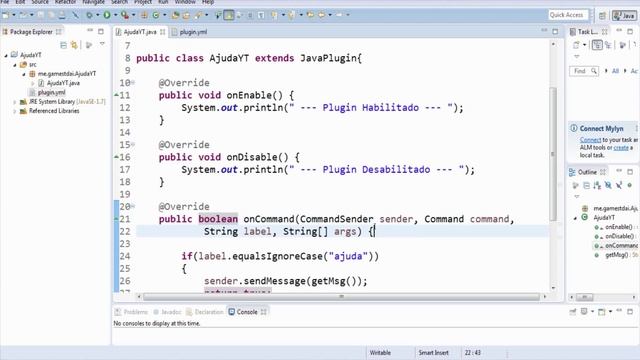The image size is (640, 360).
Task: Click the Connect link in Connect Mylyn
Action: point(590,140)
